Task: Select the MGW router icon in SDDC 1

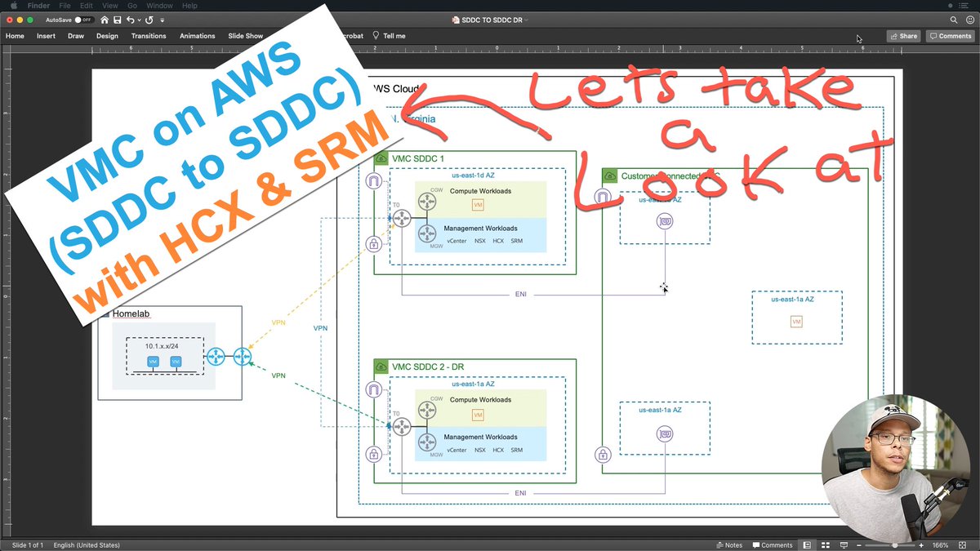Action: pos(427,233)
